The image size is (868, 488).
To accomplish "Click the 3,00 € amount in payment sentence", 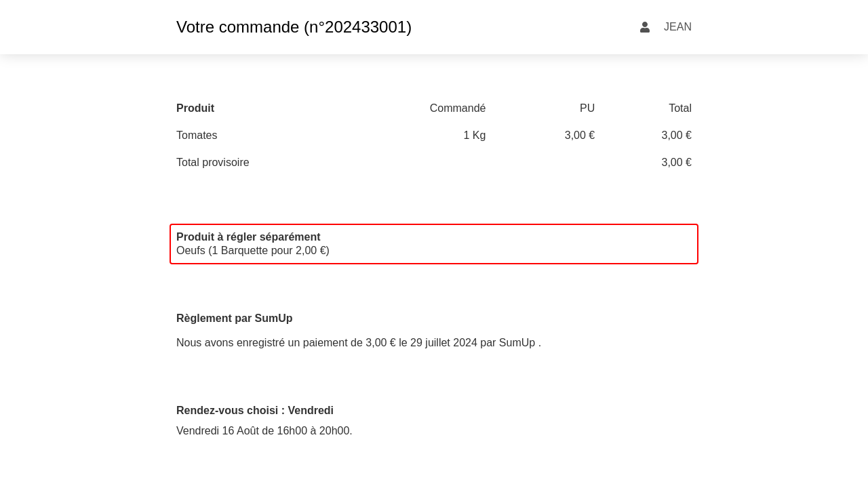I will 380,343.
